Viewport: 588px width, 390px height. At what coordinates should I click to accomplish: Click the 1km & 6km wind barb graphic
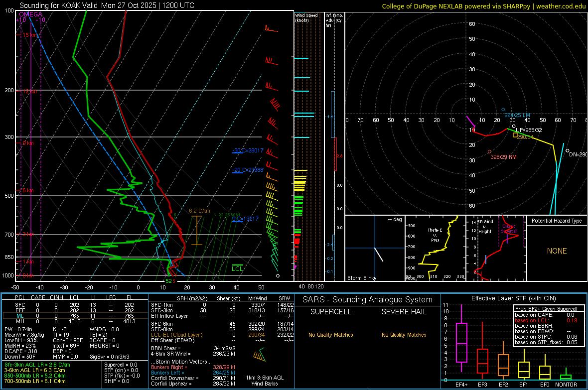pos(260,355)
